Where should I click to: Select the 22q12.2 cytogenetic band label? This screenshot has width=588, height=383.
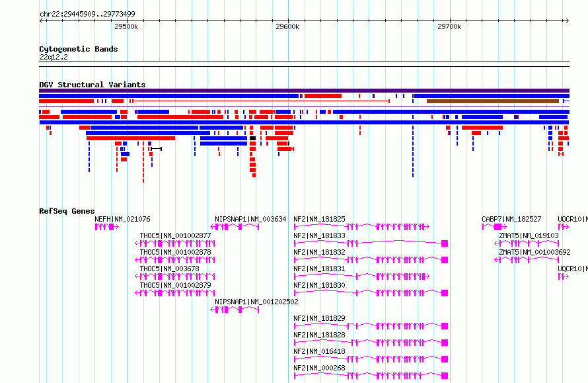(x=54, y=57)
